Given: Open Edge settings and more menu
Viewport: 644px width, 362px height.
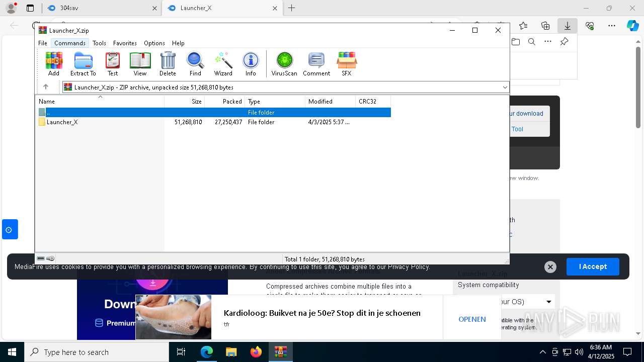Looking at the screenshot, I should point(612,26).
